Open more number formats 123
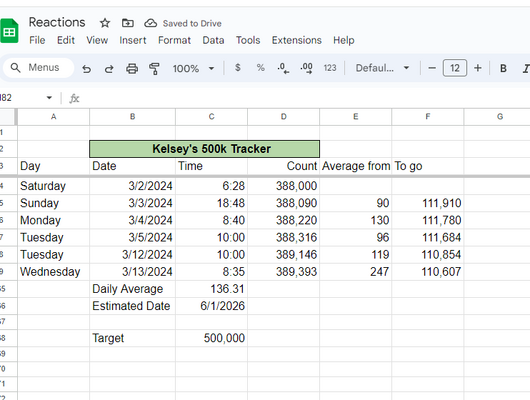 pyautogui.click(x=330, y=68)
